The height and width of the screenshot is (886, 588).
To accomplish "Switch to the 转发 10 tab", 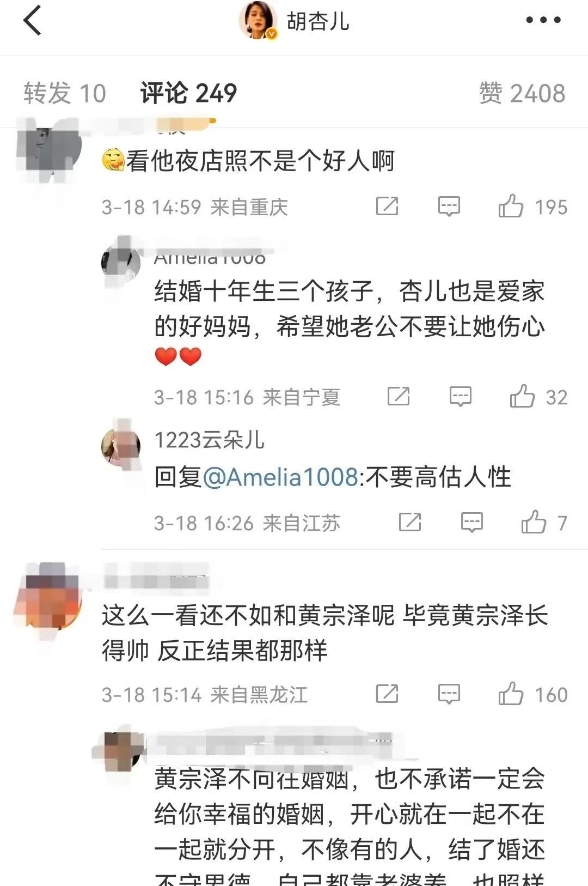I will coord(65,93).
